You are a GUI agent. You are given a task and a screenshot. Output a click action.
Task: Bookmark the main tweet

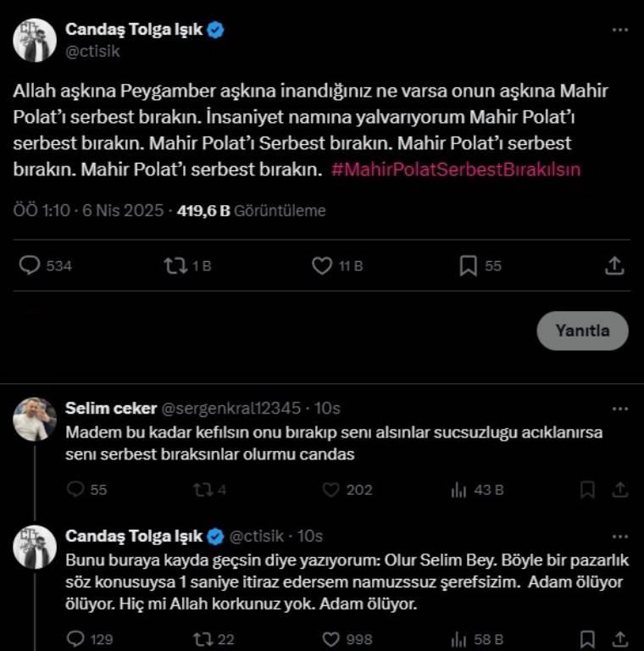pyautogui.click(x=468, y=266)
